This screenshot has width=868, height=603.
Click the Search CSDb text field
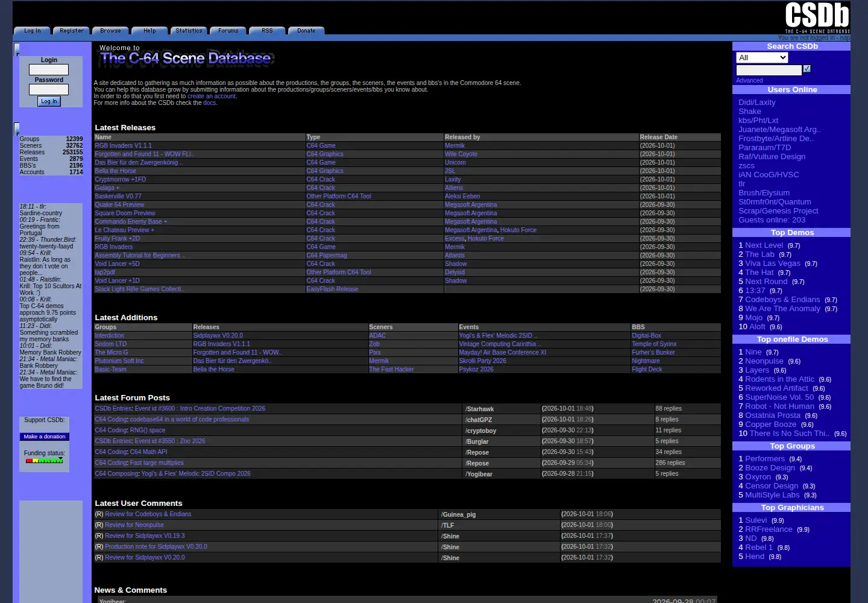[769, 70]
